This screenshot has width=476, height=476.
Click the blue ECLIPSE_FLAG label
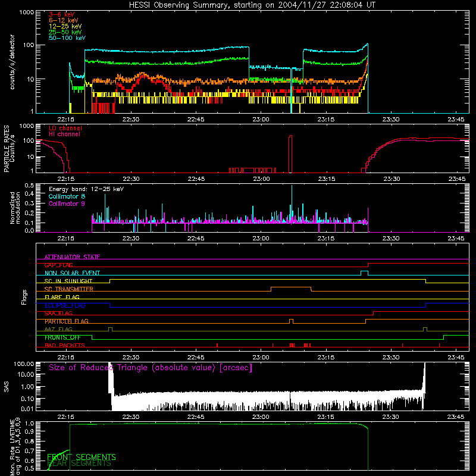(x=65, y=305)
